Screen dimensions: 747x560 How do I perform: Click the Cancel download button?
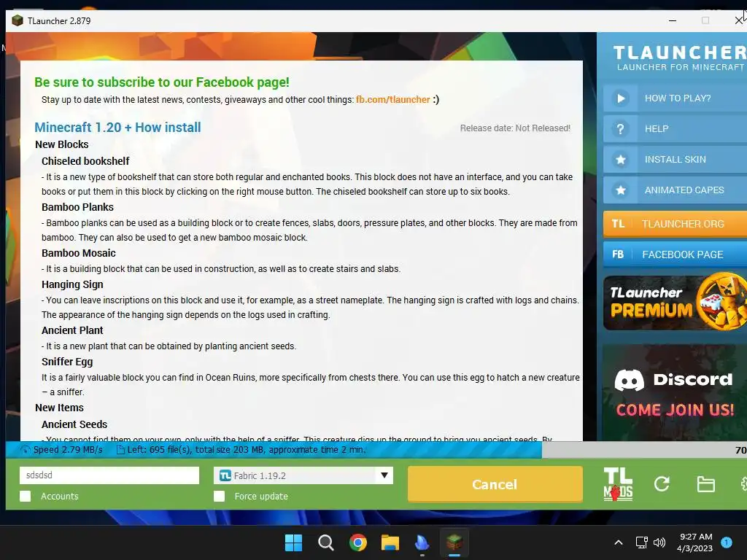click(495, 484)
